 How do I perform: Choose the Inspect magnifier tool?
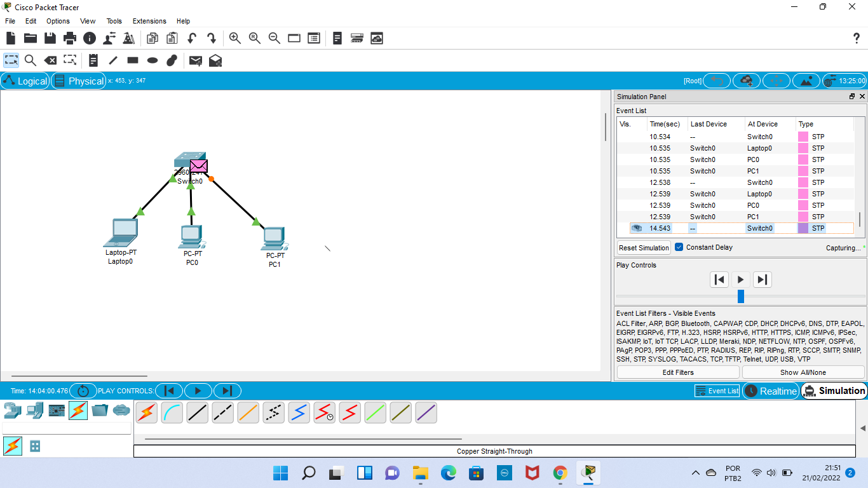tap(31, 60)
